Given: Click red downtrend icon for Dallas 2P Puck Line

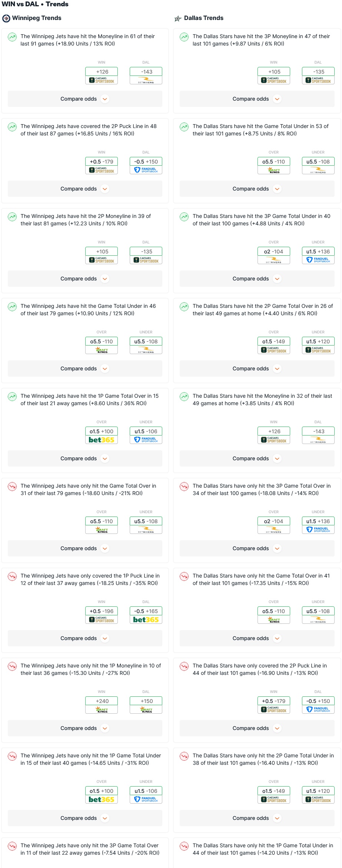Looking at the screenshot, I should click(x=184, y=666).
